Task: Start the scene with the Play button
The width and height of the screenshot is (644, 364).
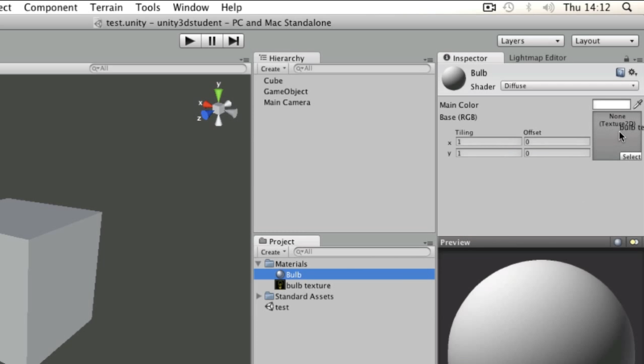Action: pyautogui.click(x=190, y=41)
